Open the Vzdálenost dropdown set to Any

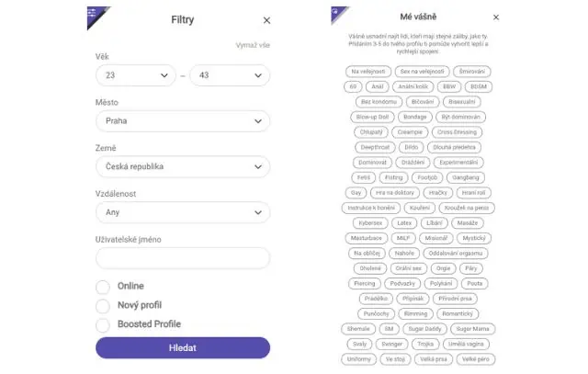pyautogui.click(x=183, y=212)
